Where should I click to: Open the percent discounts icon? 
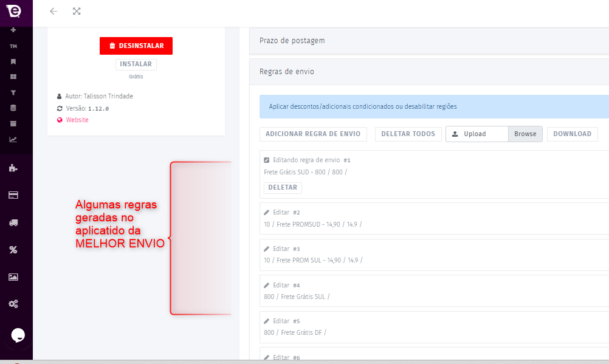[13, 250]
